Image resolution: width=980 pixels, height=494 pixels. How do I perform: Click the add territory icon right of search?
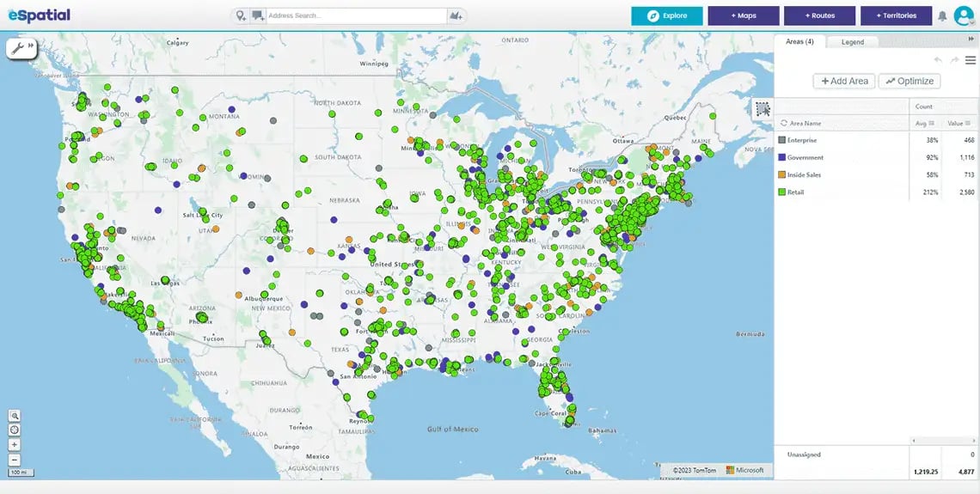click(456, 15)
